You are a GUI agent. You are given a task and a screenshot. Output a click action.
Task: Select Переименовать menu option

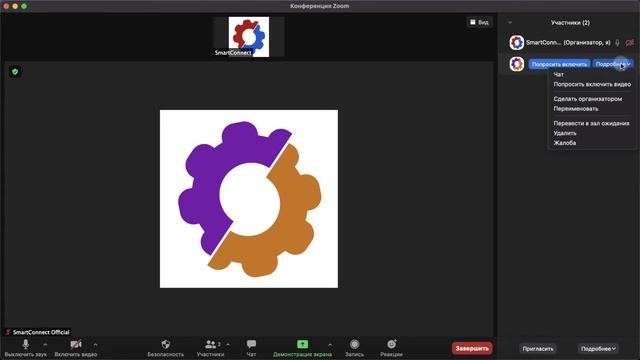tap(576, 109)
